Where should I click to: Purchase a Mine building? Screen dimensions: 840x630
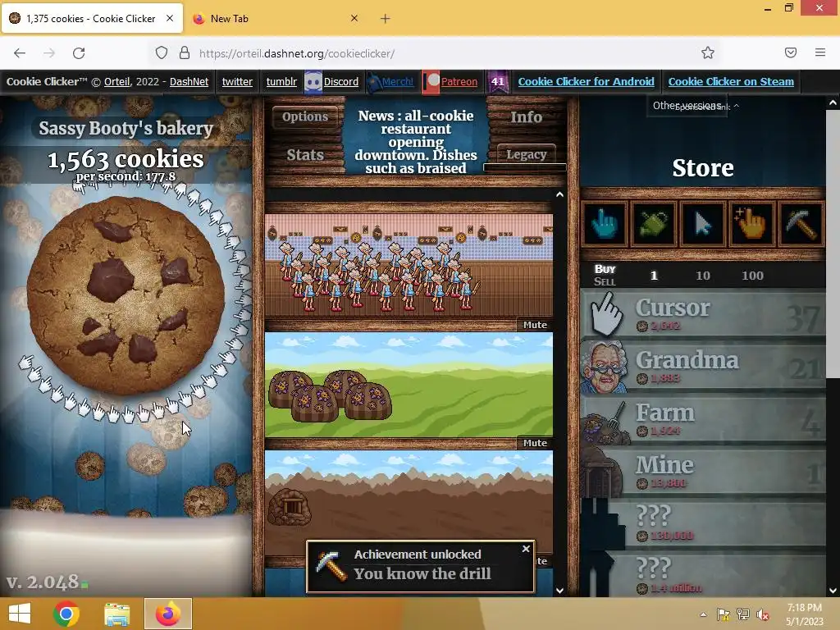703,472
